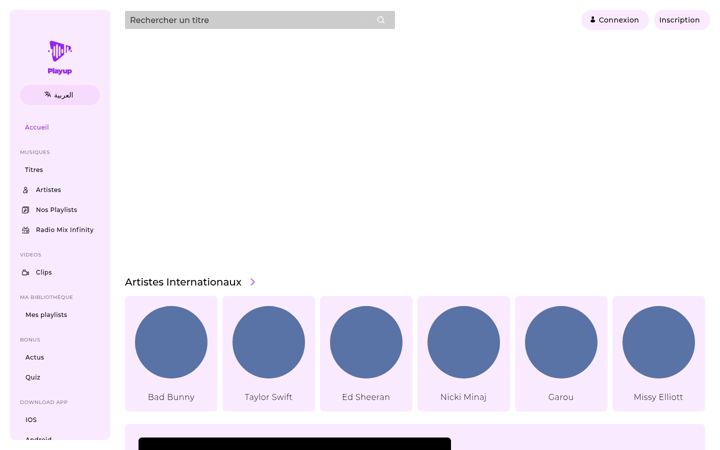Click the Artistes Internationaux heading
Viewport: 720px width, 450px height.
[183, 282]
